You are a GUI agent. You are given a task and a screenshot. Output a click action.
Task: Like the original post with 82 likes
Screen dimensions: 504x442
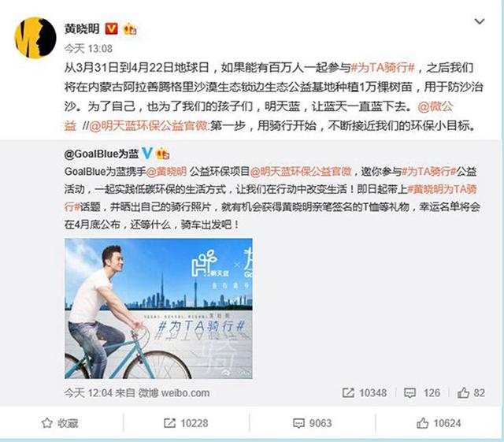(x=471, y=393)
